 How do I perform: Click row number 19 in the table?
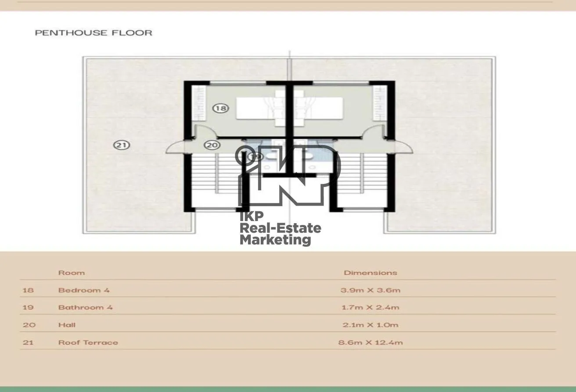tap(28, 307)
